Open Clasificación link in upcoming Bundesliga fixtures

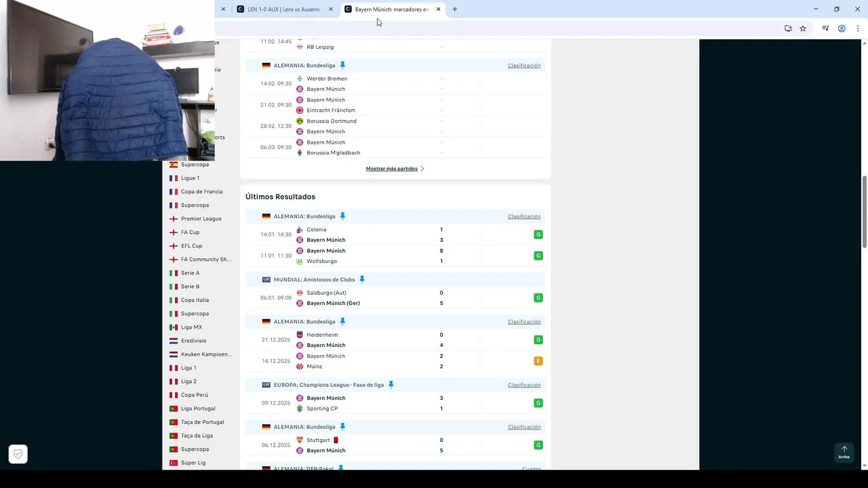[x=524, y=66]
